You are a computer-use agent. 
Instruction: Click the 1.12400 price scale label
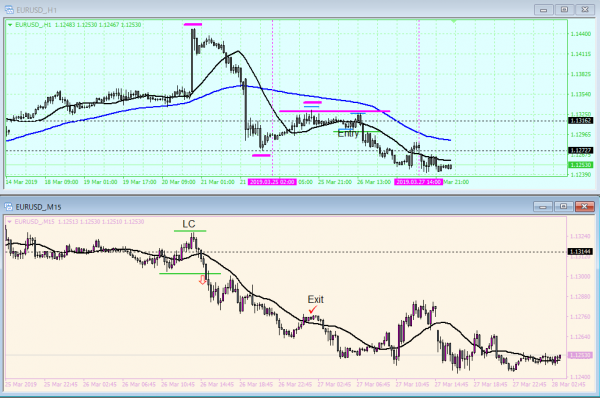pos(580,377)
